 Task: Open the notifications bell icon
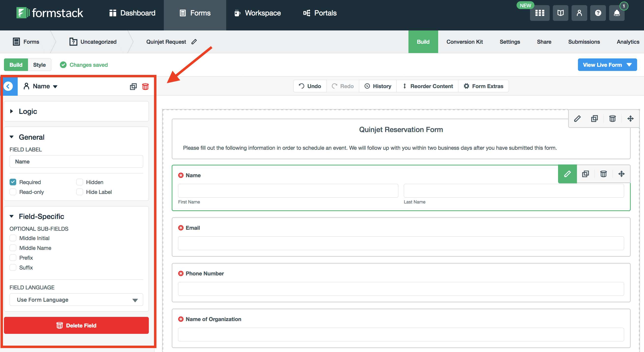pyautogui.click(x=616, y=13)
